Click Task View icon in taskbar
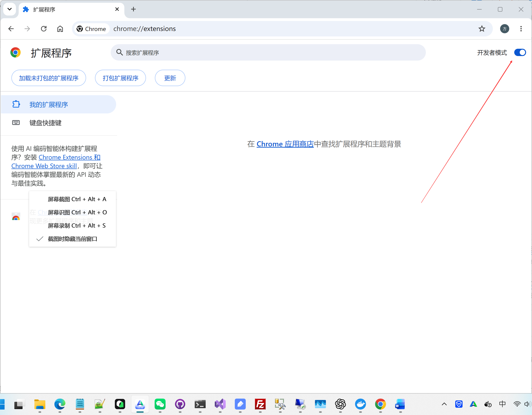The width and height of the screenshot is (532, 415). click(x=20, y=405)
